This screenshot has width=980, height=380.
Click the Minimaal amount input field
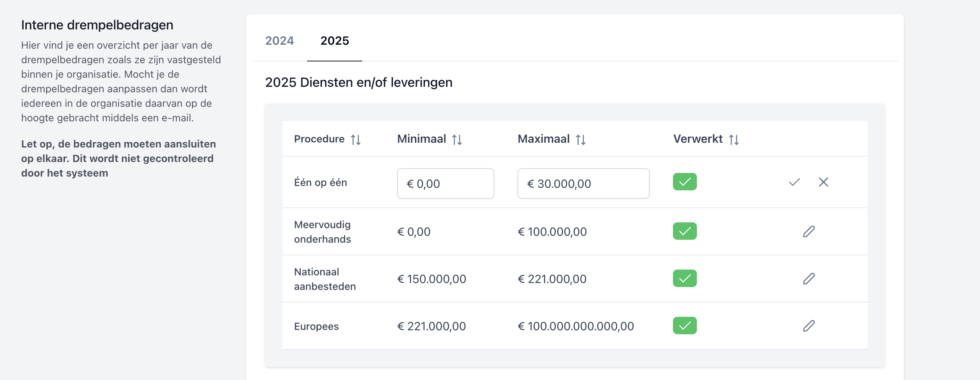(445, 183)
